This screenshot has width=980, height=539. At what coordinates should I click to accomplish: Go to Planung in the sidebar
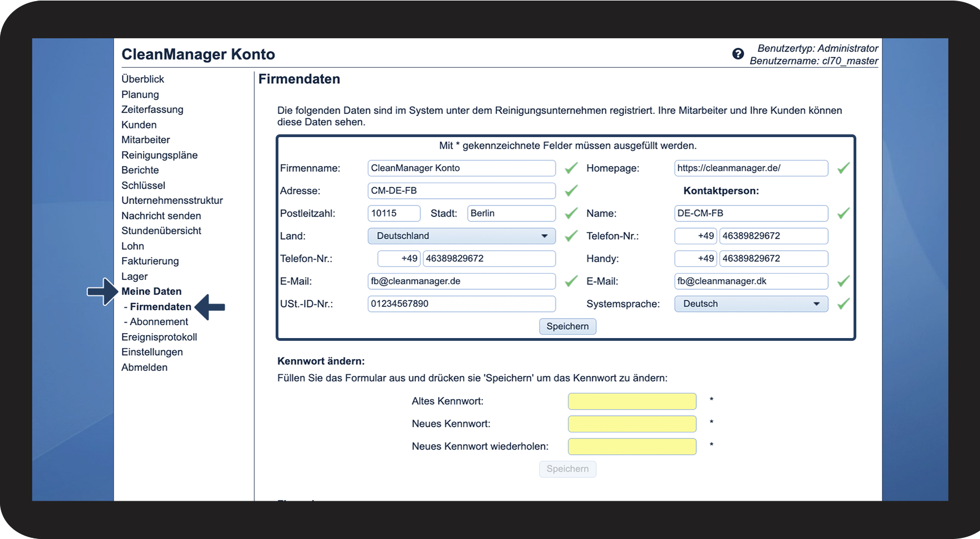140,94
